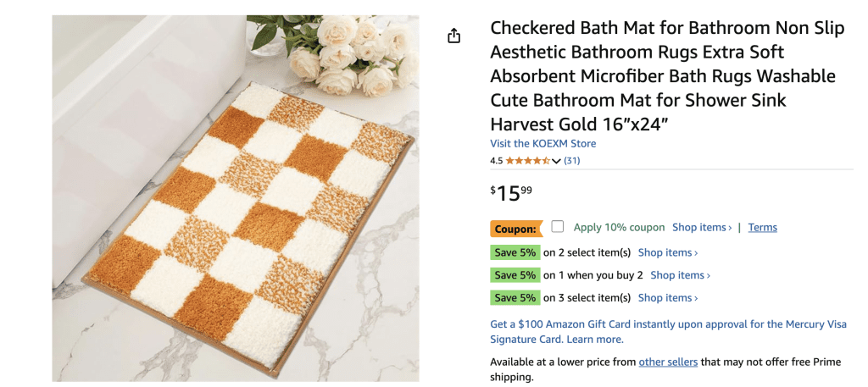
Task: Click the checkered bath mat product image
Action: 236,198
